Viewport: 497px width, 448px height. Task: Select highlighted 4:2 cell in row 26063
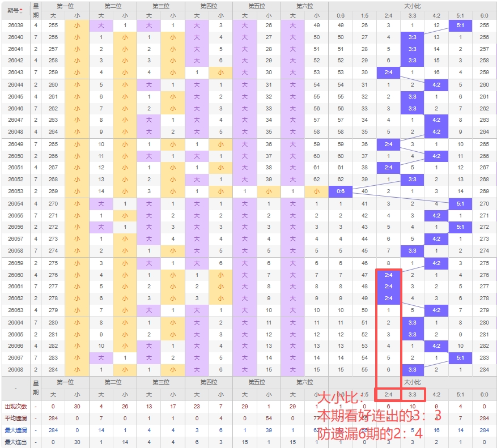tap(436, 310)
